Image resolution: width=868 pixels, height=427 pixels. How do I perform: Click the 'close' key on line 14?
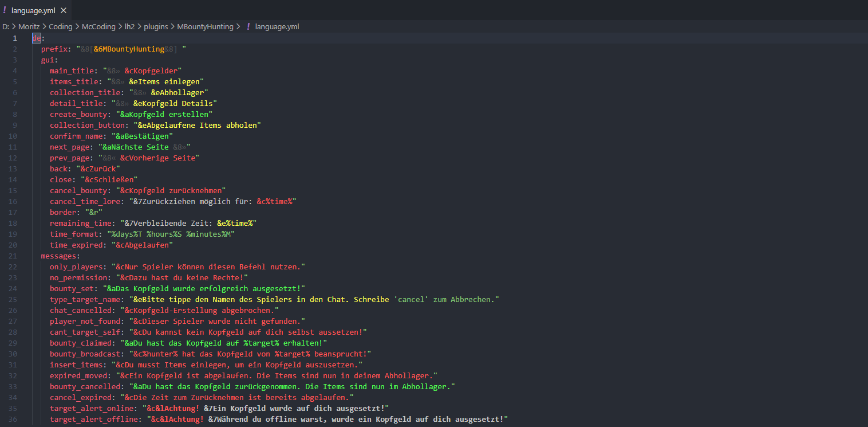pos(61,179)
